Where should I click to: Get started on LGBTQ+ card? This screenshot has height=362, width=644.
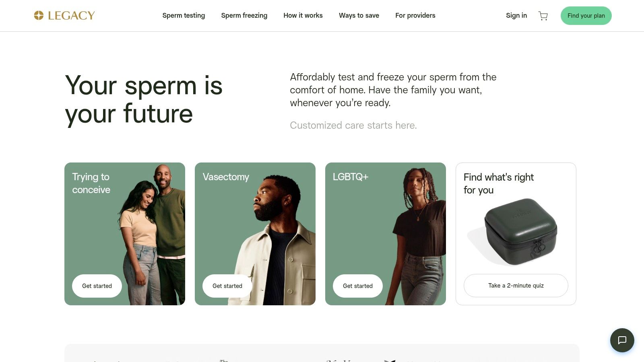point(358,286)
